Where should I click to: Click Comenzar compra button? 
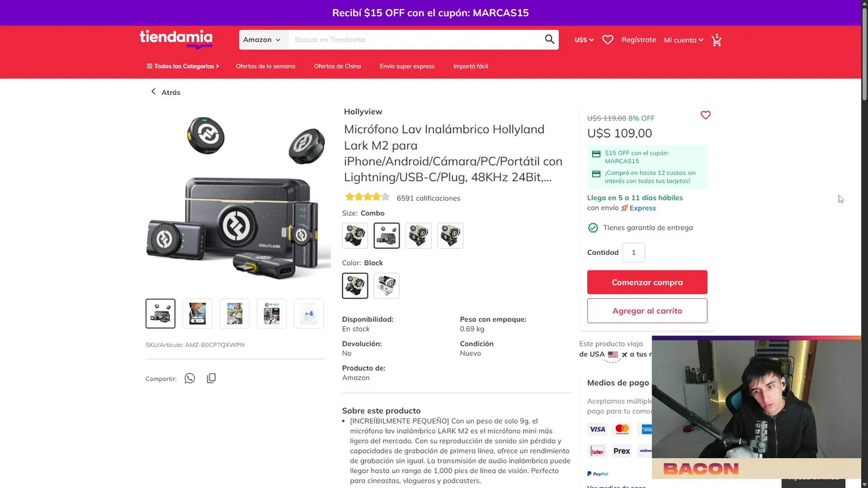pyautogui.click(x=647, y=282)
